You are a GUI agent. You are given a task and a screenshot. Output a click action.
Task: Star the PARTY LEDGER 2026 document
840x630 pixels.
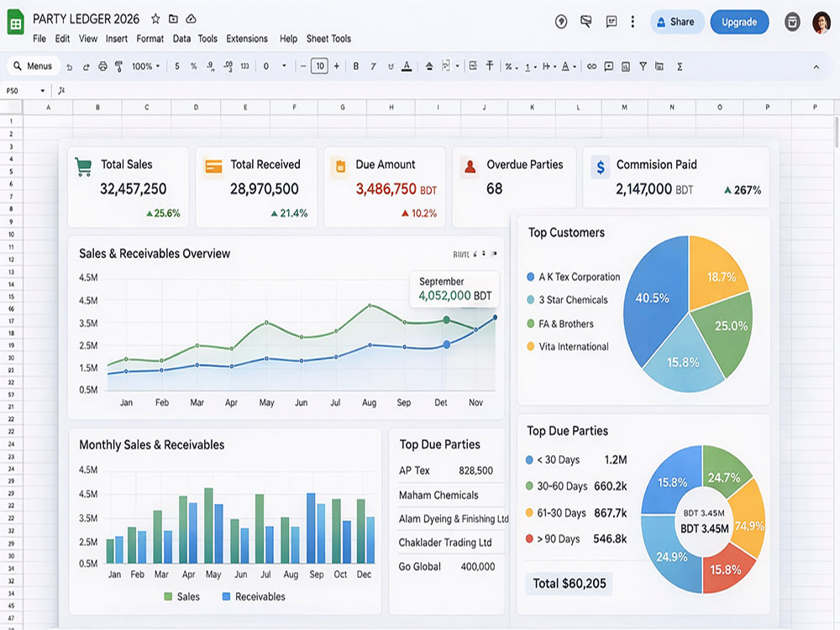pyautogui.click(x=155, y=18)
